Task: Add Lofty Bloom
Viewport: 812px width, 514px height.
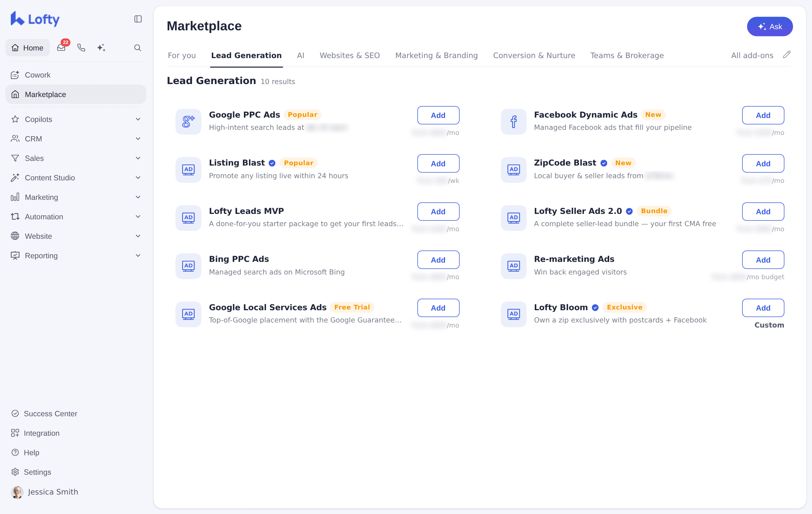Action: pos(763,308)
